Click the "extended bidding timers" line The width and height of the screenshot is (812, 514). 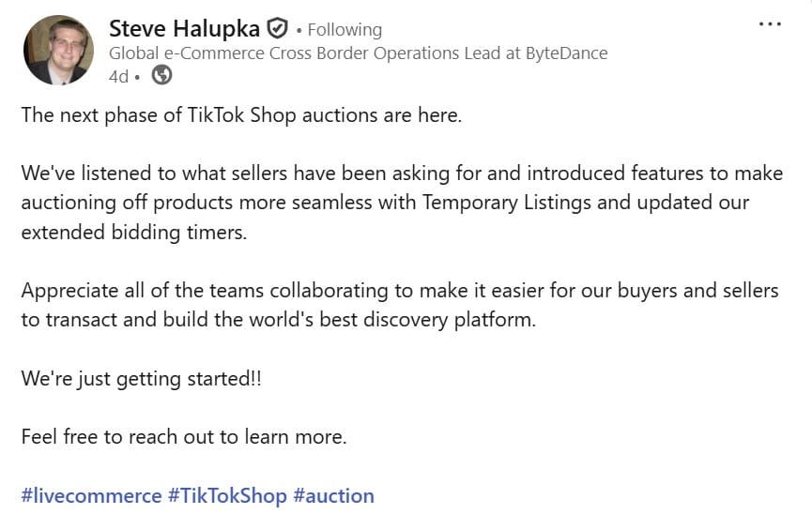(x=133, y=232)
